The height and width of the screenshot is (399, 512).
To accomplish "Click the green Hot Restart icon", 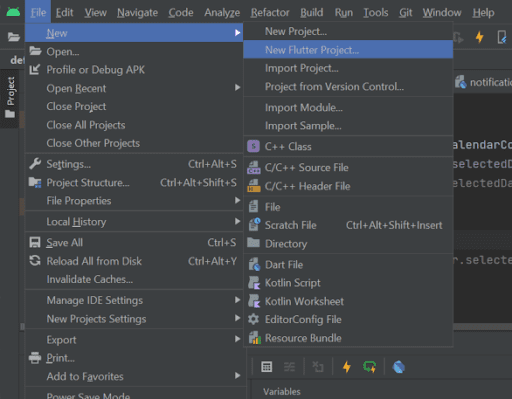I will tap(369, 367).
